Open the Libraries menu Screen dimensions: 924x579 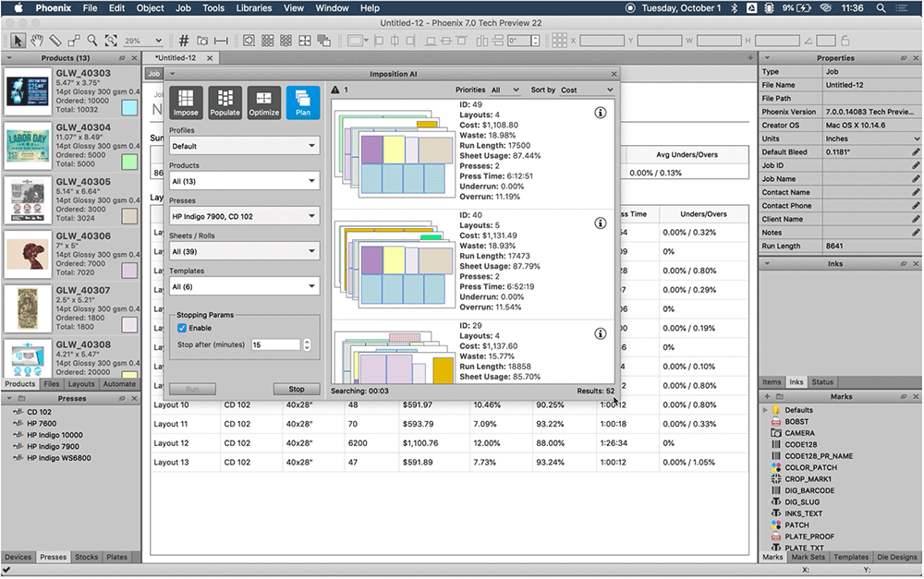[x=253, y=8]
